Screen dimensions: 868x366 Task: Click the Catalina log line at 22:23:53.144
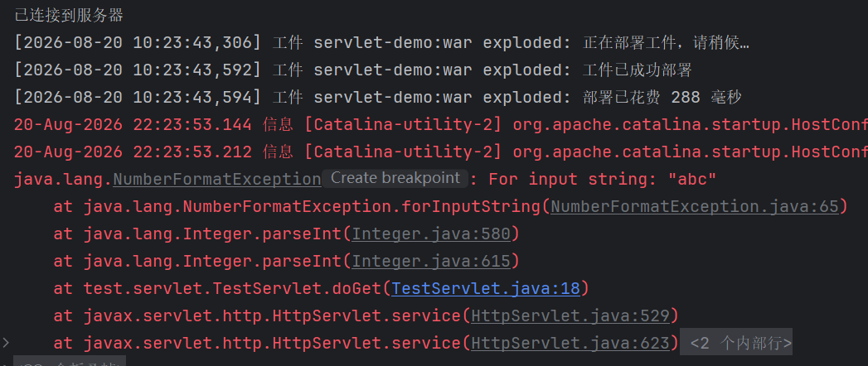click(441, 125)
